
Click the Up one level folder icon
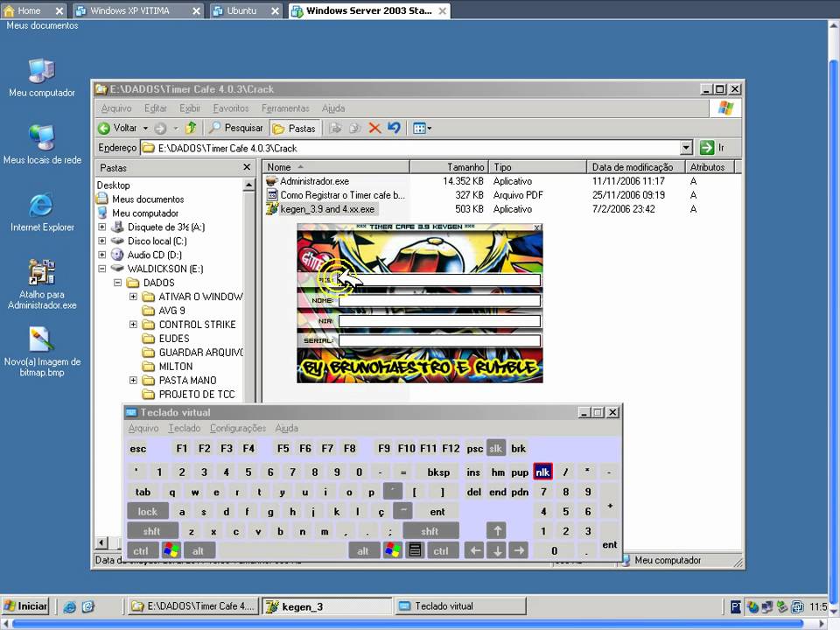(x=191, y=128)
